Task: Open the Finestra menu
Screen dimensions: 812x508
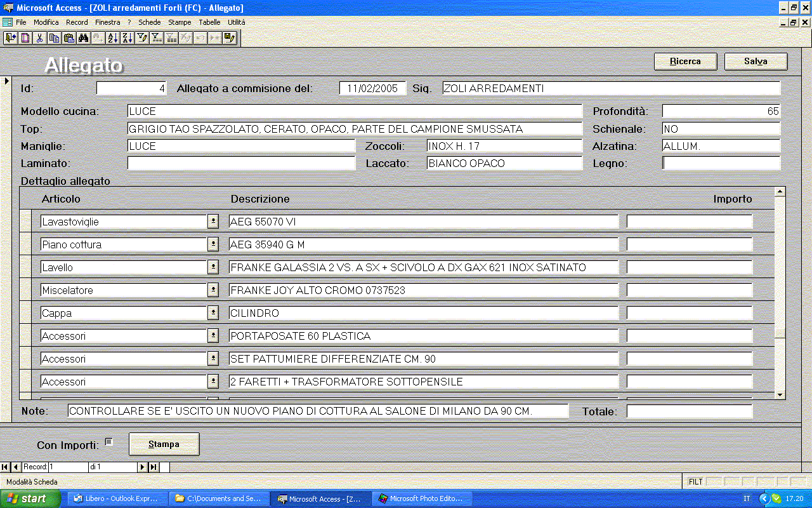Action: 108,22
